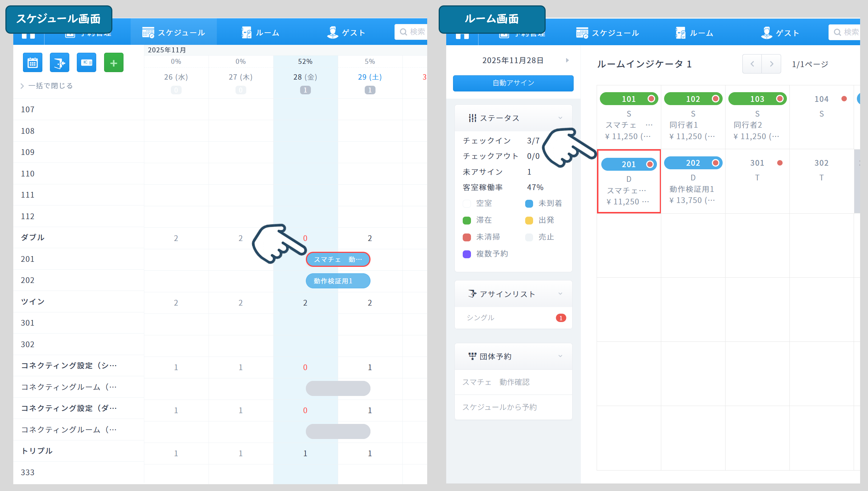The image size is (868, 491).
Task: Open the ゲスト tab in the room screen
Action: pos(780,33)
